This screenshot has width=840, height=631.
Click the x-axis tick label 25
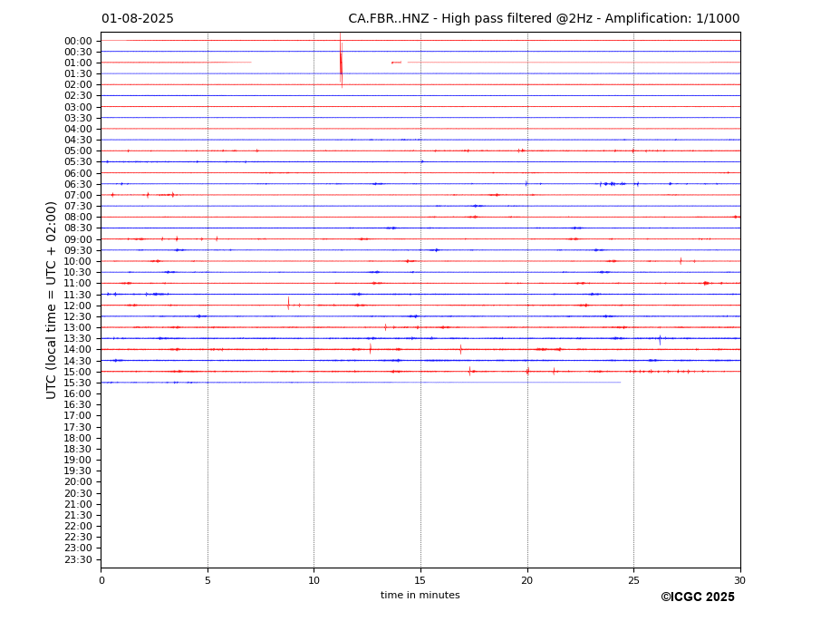[x=633, y=580]
